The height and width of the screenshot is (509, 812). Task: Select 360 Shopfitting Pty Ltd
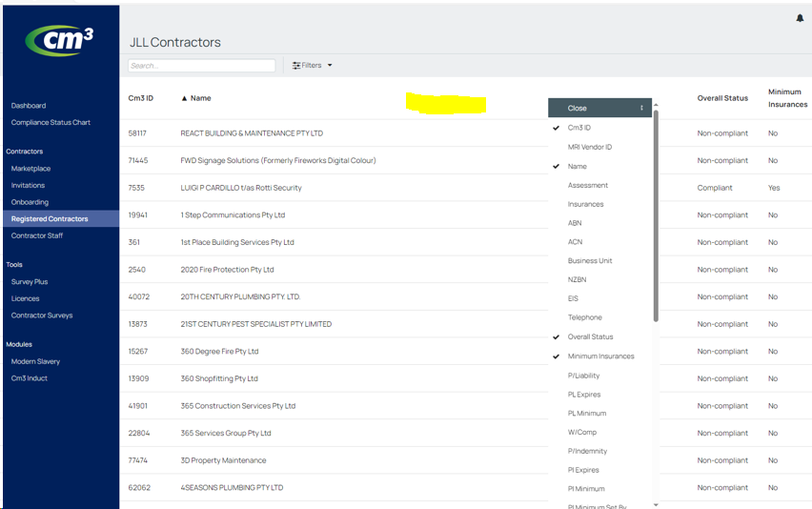click(219, 378)
